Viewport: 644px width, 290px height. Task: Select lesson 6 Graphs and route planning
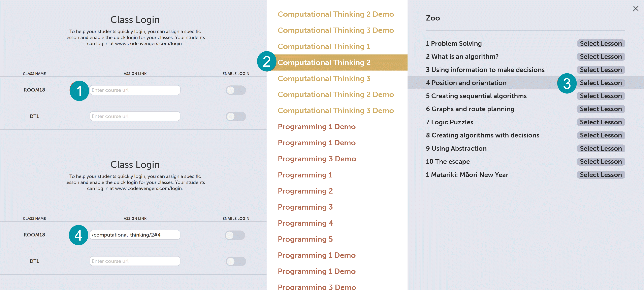(601, 109)
